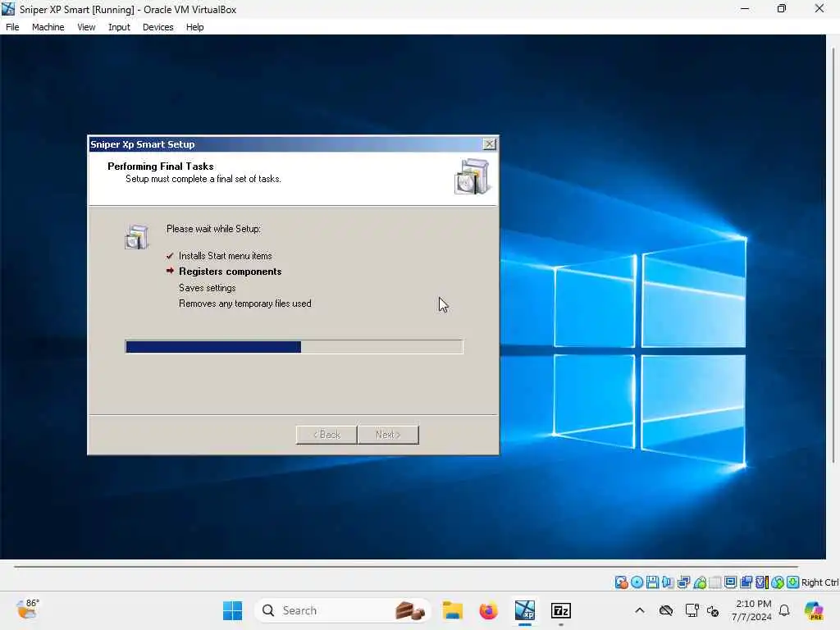Click the Sniper XP VirtualBox taskbar icon
840x630 pixels.
[525, 610]
